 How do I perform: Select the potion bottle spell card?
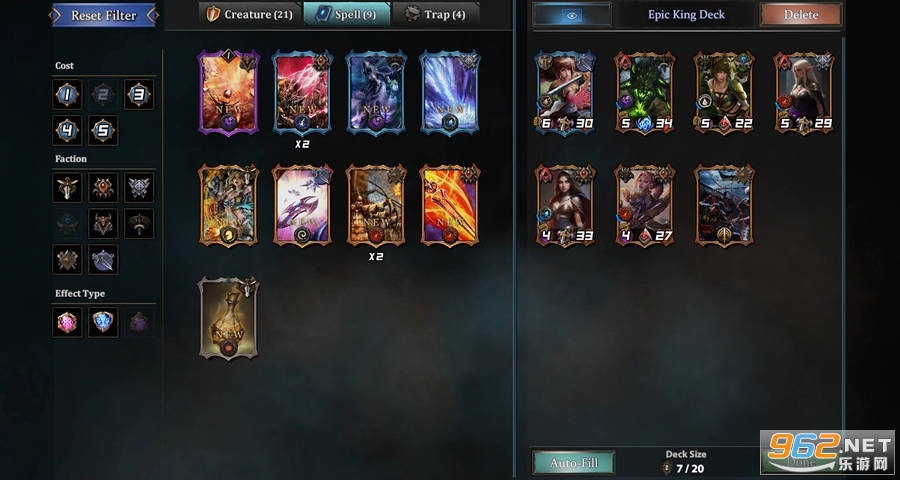[x=228, y=318]
